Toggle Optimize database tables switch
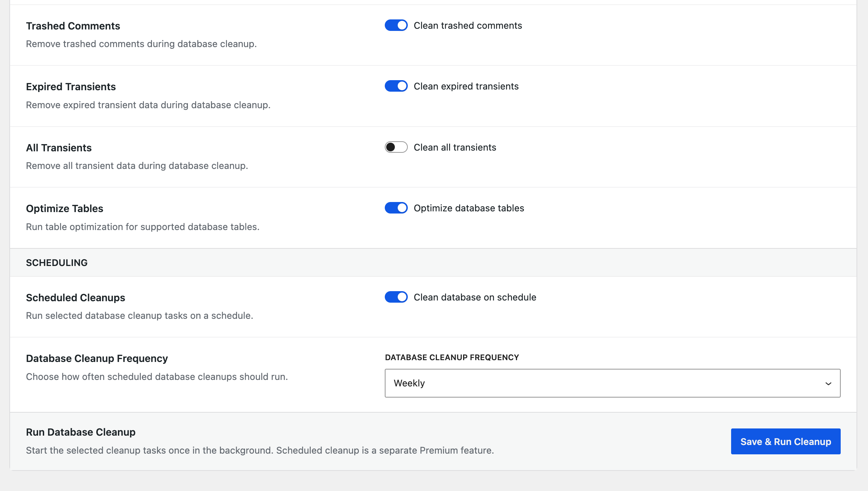This screenshot has width=868, height=491. pyautogui.click(x=396, y=208)
